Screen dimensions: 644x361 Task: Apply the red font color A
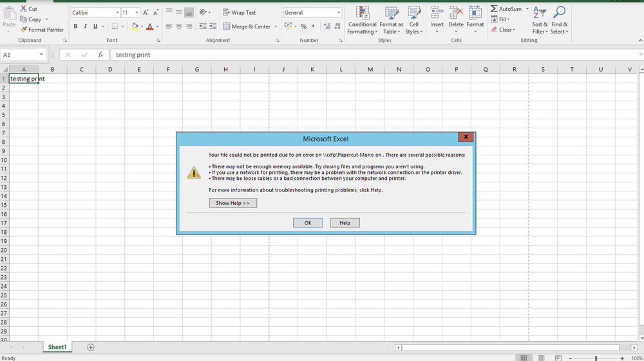pyautogui.click(x=150, y=26)
